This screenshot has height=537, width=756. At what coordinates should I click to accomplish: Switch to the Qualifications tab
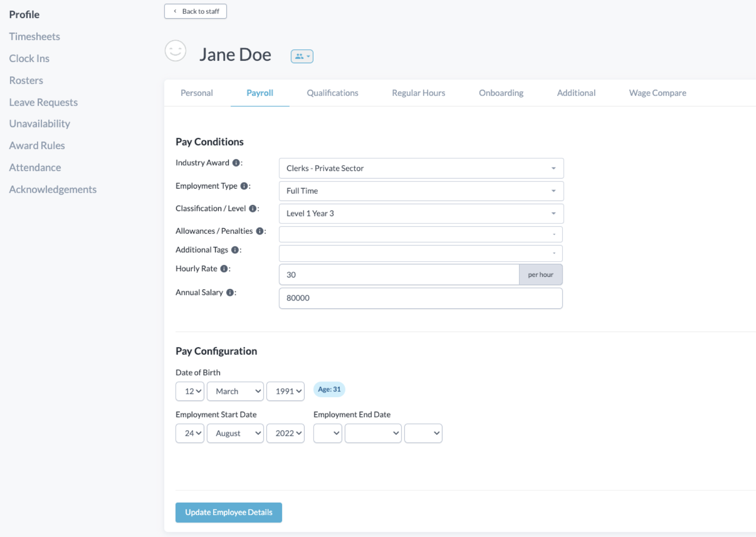(x=332, y=93)
